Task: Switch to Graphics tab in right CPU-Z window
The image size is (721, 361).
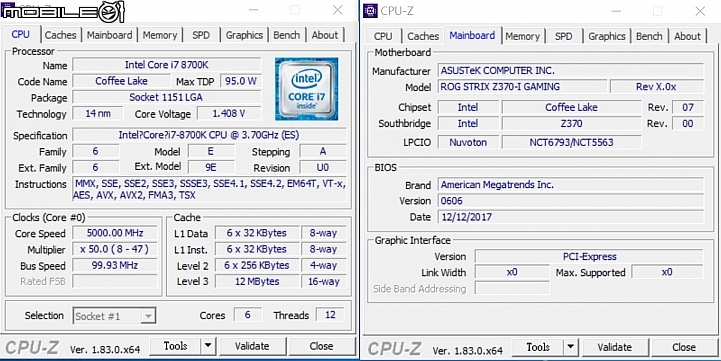Action: [x=607, y=36]
